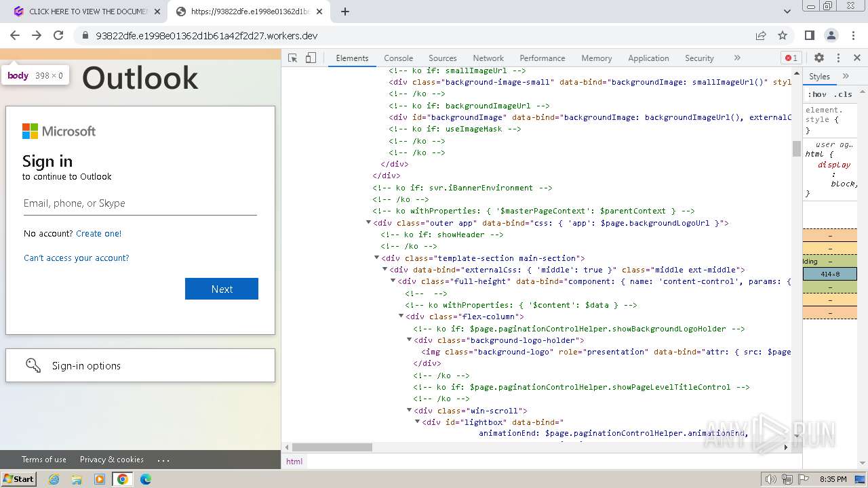This screenshot has height=488, width=868.
Task: Open the Styles pane tab
Action: pyautogui.click(x=819, y=77)
